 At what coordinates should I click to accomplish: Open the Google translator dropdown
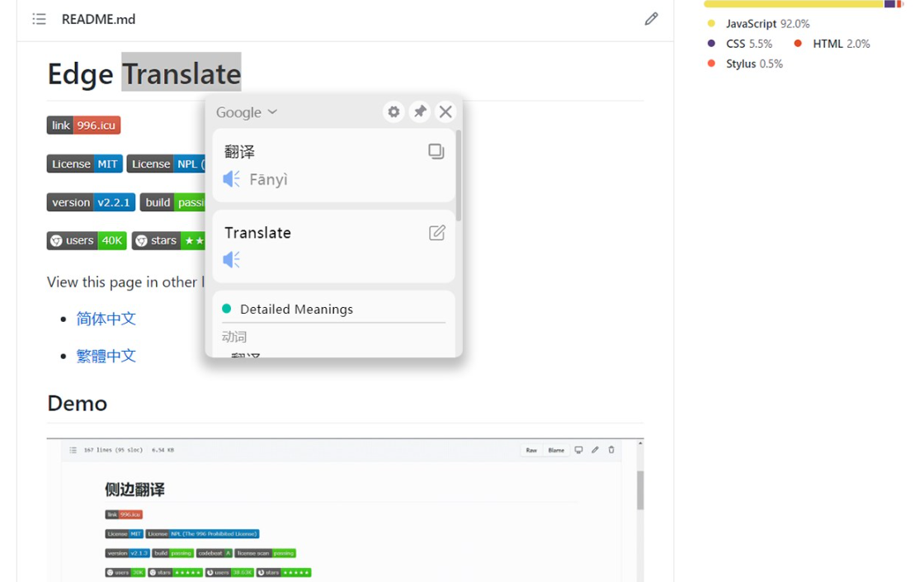click(247, 112)
